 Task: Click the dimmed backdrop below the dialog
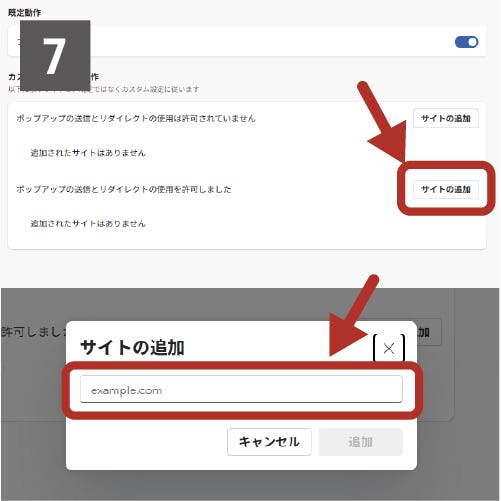[250, 485]
